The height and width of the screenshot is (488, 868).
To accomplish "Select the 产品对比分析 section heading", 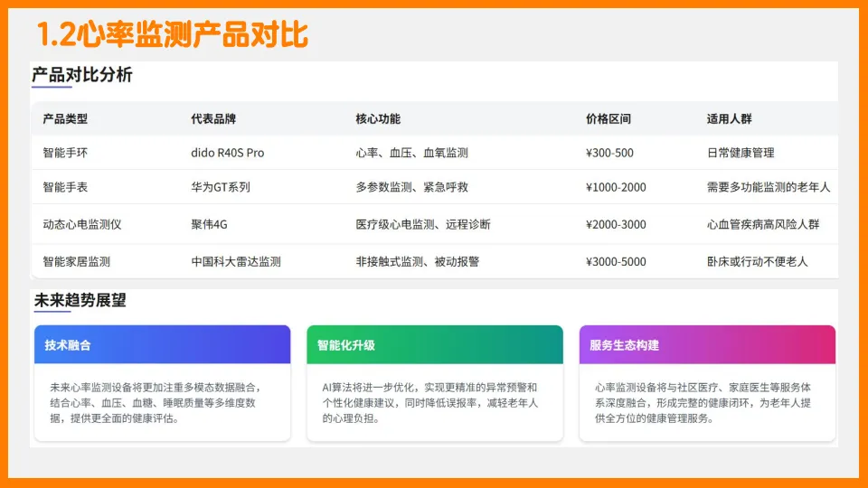I will coord(82,75).
